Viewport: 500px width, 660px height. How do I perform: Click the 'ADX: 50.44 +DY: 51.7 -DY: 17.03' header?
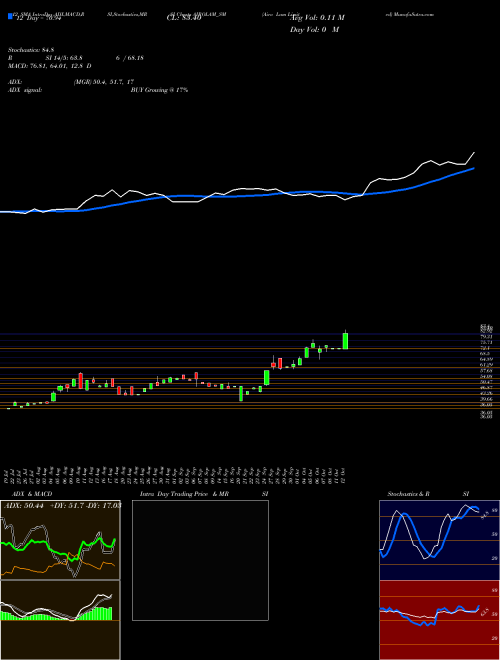tap(62, 505)
